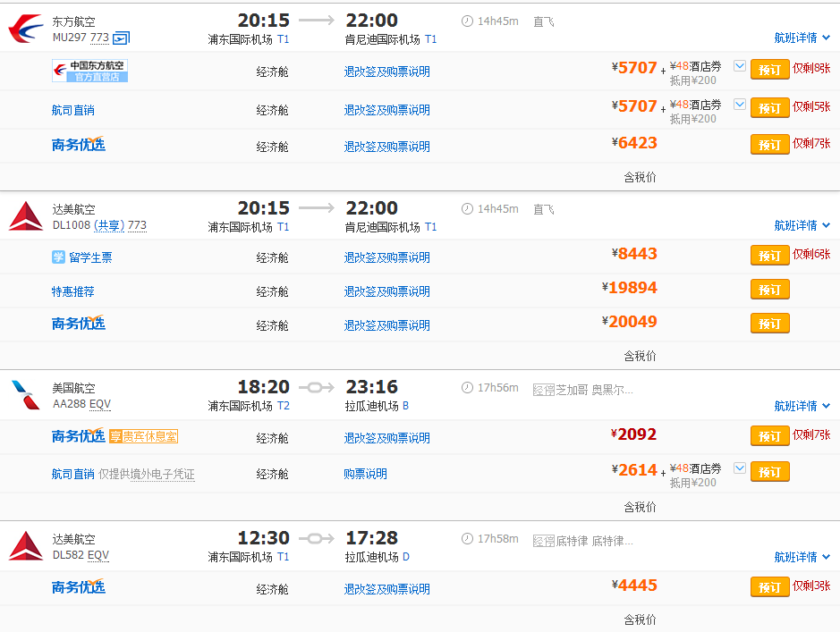
Task: Click the Delta logo next to flight DL1008
Action: pyautogui.click(x=25, y=217)
